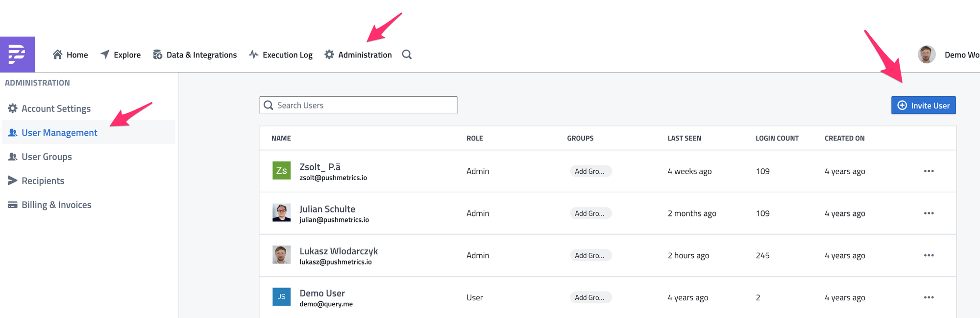This screenshot has width=980, height=318.
Task: Select Account Settings in sidebar
Action: pos(56,108)
